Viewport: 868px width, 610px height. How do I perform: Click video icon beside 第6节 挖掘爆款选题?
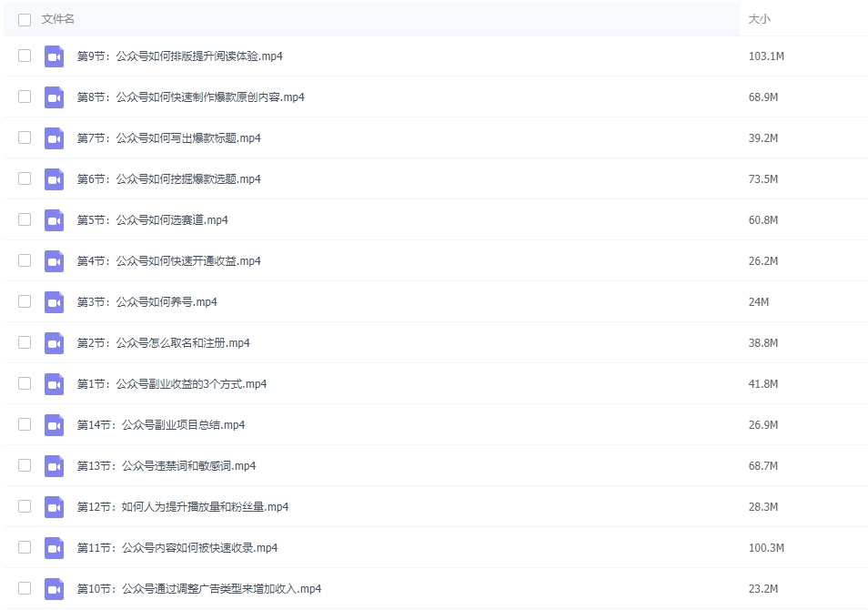[x=55, y=179]
